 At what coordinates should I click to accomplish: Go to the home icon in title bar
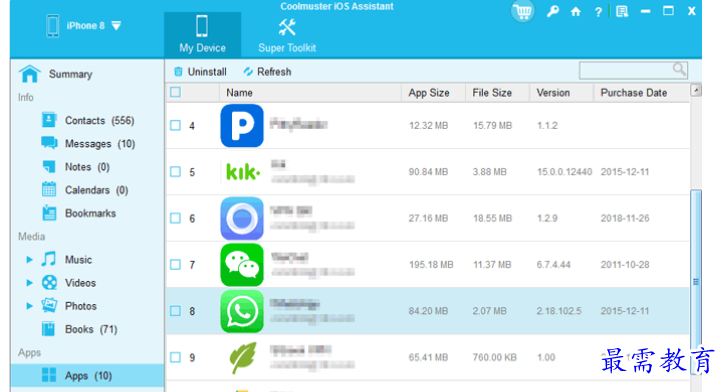pos(575,12)
